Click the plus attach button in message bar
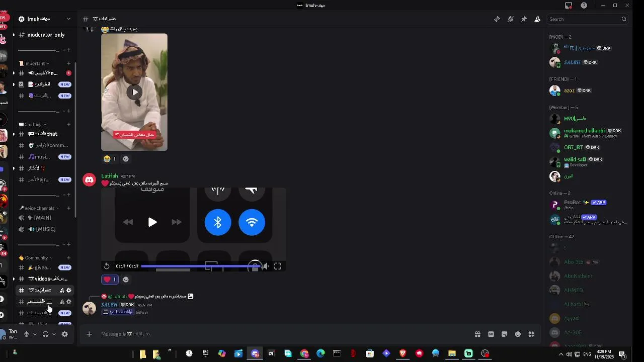This screenshot has height=362, width=644. 89,334
